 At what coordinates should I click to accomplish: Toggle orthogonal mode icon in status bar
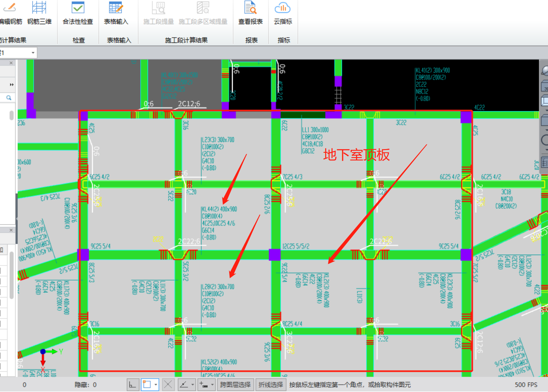coord(133,385)
